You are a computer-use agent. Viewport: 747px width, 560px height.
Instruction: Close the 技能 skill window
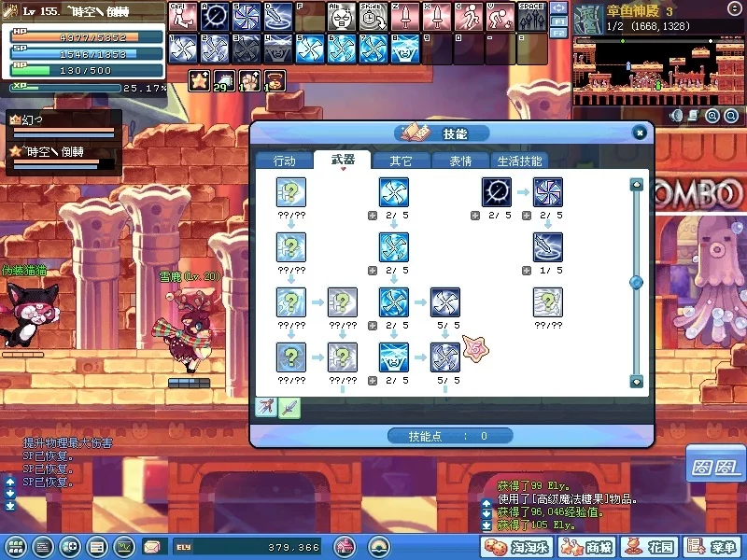point(640,133)
